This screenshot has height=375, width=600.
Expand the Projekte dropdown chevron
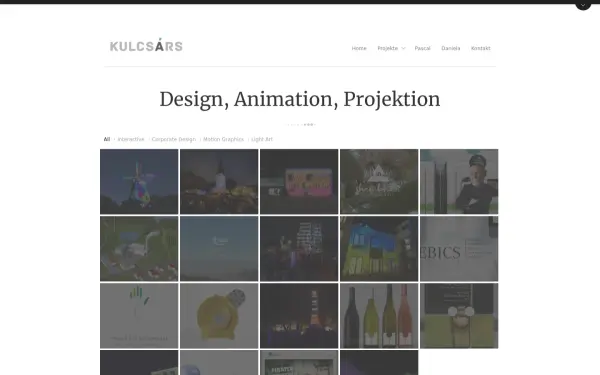pos(403,48)
